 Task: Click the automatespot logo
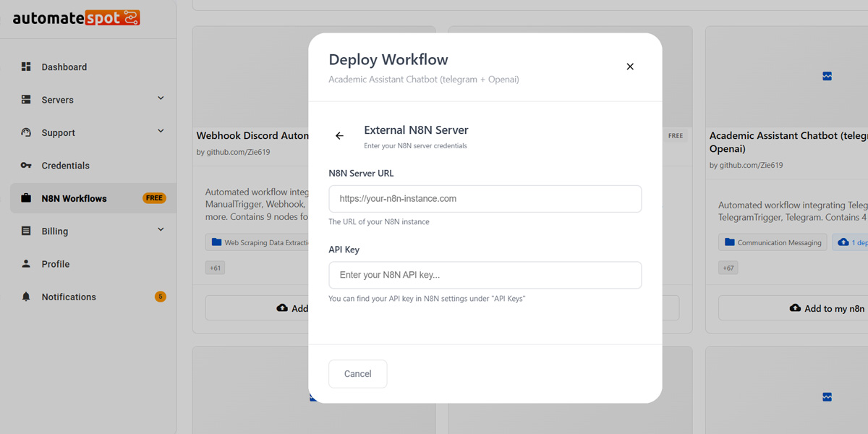coord(76,18)
